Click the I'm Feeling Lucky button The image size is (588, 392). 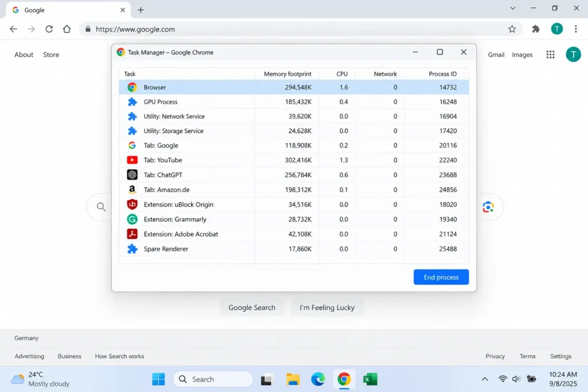tap(327, 308)
